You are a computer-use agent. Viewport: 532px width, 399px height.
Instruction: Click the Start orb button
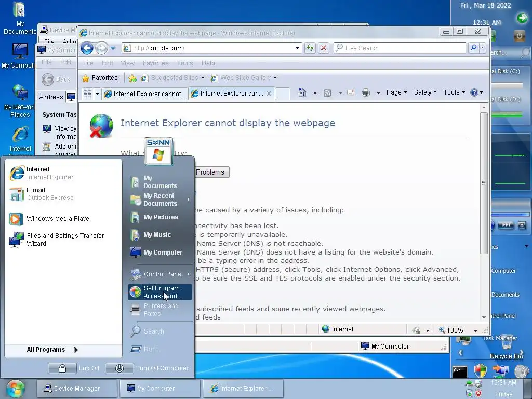(x=15, y=389)
